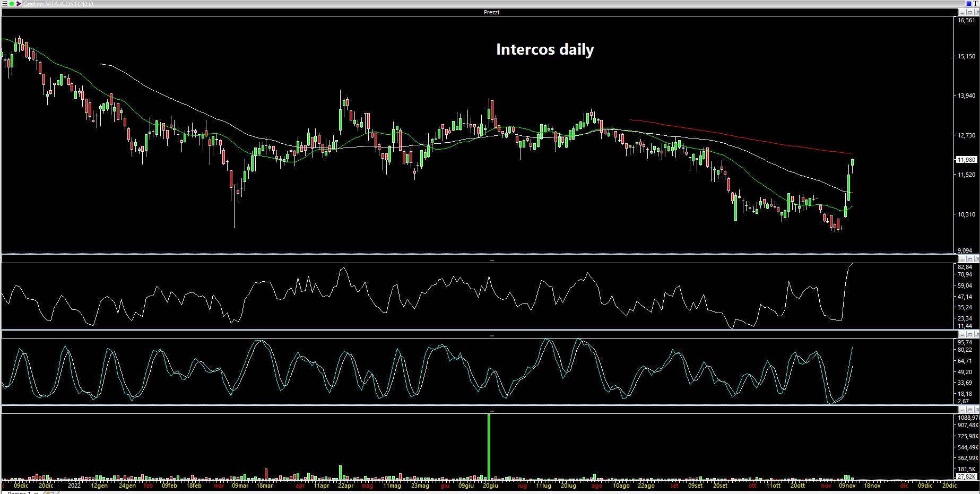Minimize the volume histogram panel
The height and width of the screenshot is (494, 980).
962,410
